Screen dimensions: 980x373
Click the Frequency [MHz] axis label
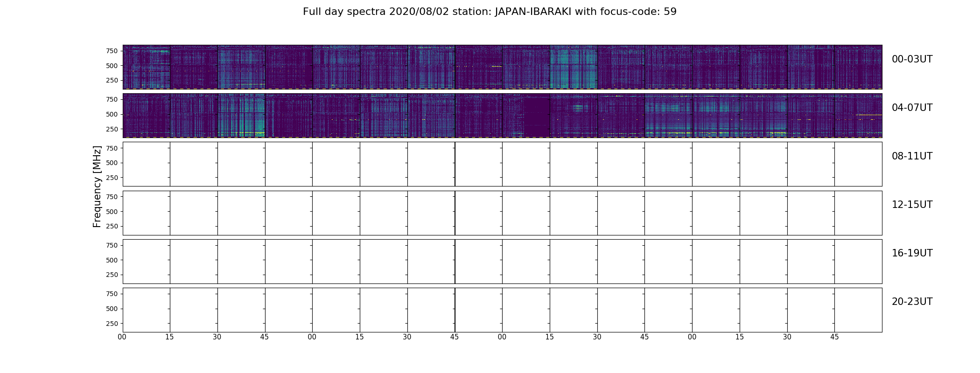pos(97,186)
